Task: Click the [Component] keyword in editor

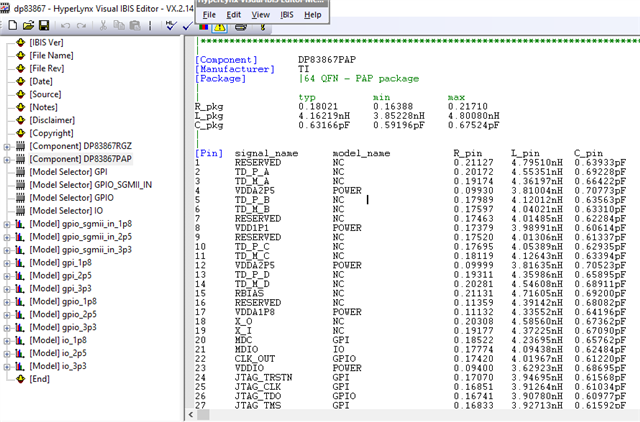Action: pyautogui.click(x=226, y=60)
